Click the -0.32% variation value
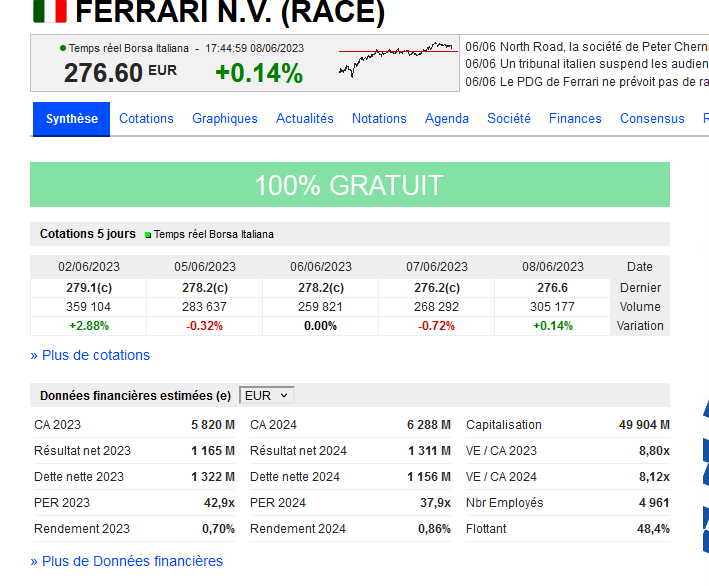This screenshot has height=586, width=709. point(204,326)
